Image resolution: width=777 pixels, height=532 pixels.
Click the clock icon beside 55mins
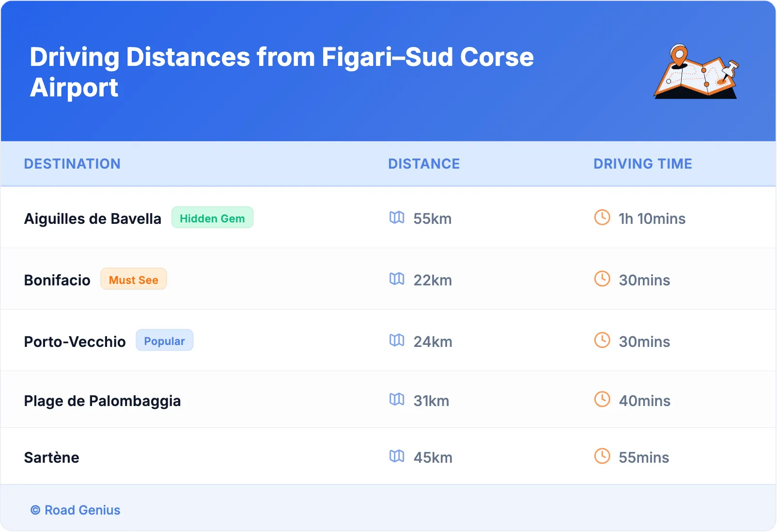click(x=602, y=456)
